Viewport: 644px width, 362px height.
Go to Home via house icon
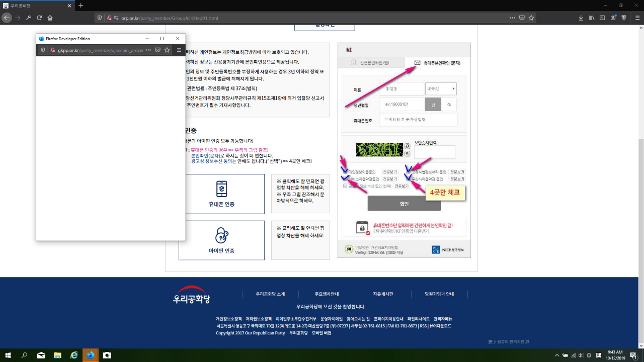coord(50,18)
